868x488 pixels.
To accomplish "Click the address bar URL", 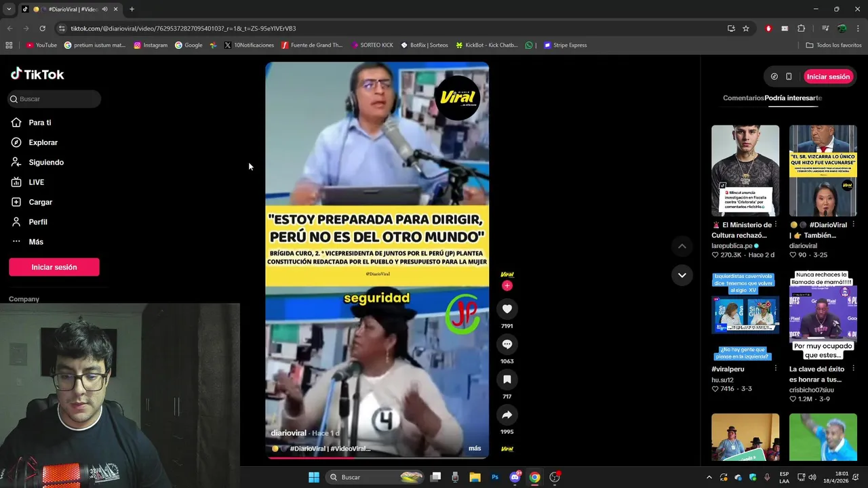I will coord(183,28).
